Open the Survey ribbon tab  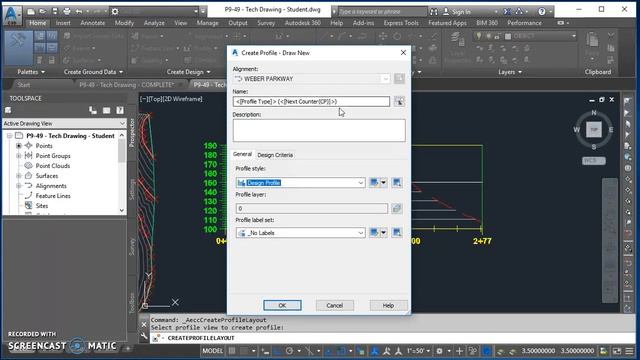tap(266, 23)
